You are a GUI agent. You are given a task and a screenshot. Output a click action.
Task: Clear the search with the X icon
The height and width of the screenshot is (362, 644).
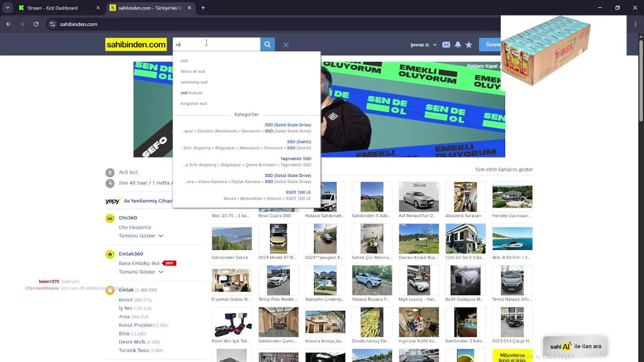click(286, 45)
